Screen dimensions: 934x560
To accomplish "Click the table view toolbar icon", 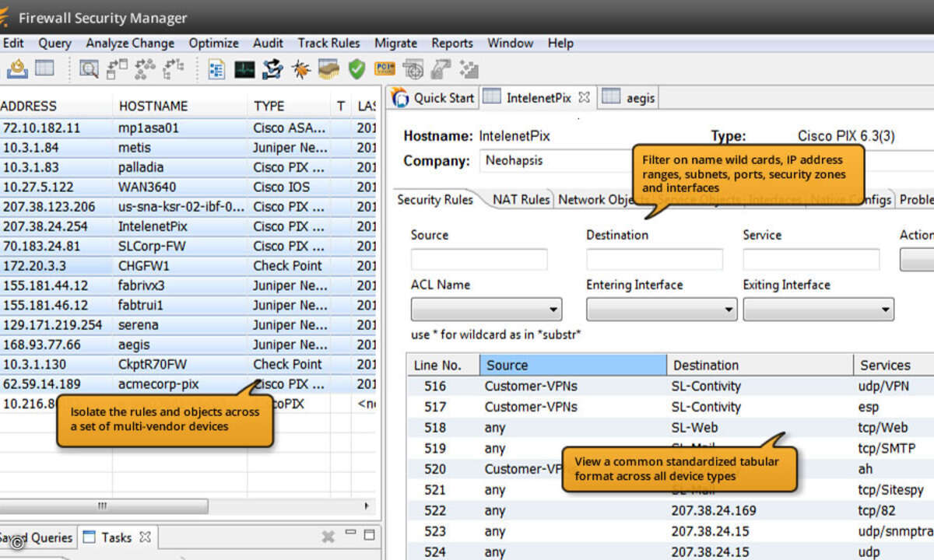I will [45, 69].
